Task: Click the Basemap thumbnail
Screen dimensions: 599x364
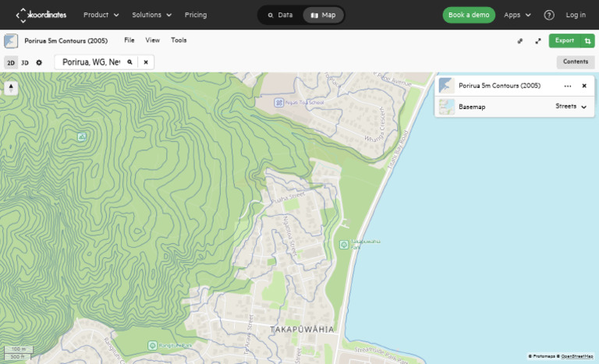Action: point(446,107)
